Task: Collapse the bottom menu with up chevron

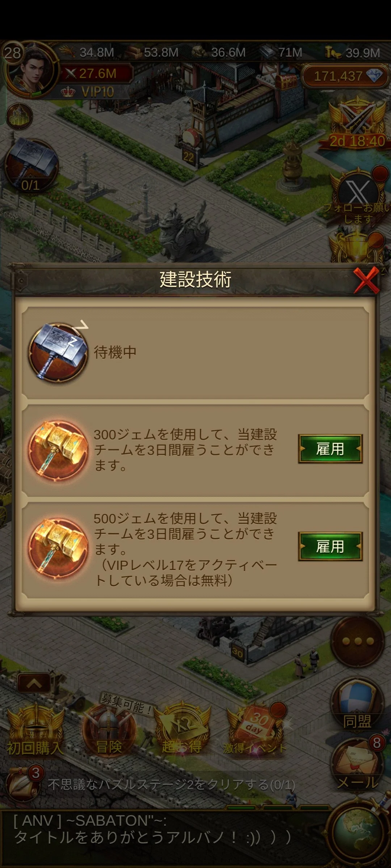Action: [34, 683]
